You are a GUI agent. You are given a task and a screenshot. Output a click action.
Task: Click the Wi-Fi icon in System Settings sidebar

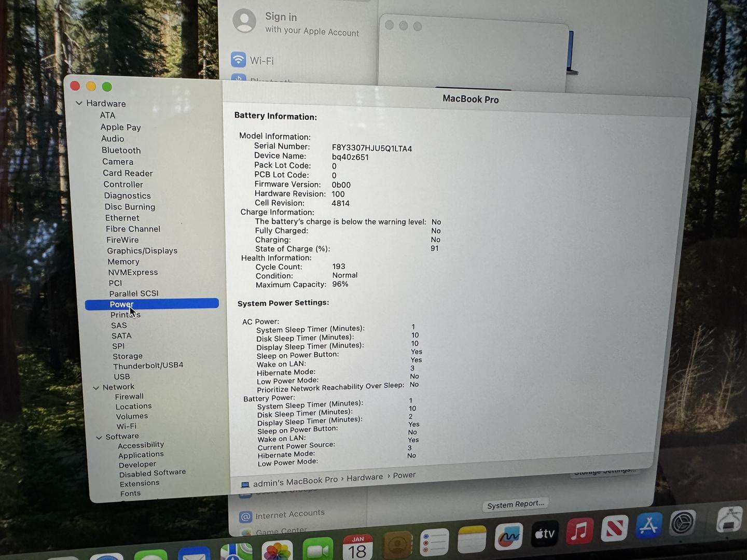[239, 59]
